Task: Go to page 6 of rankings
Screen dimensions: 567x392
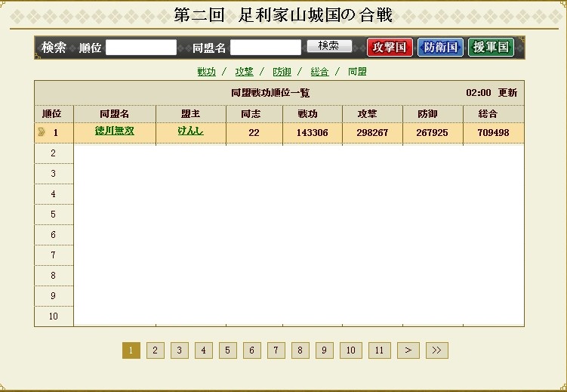Action: click(x=251, y=350)
